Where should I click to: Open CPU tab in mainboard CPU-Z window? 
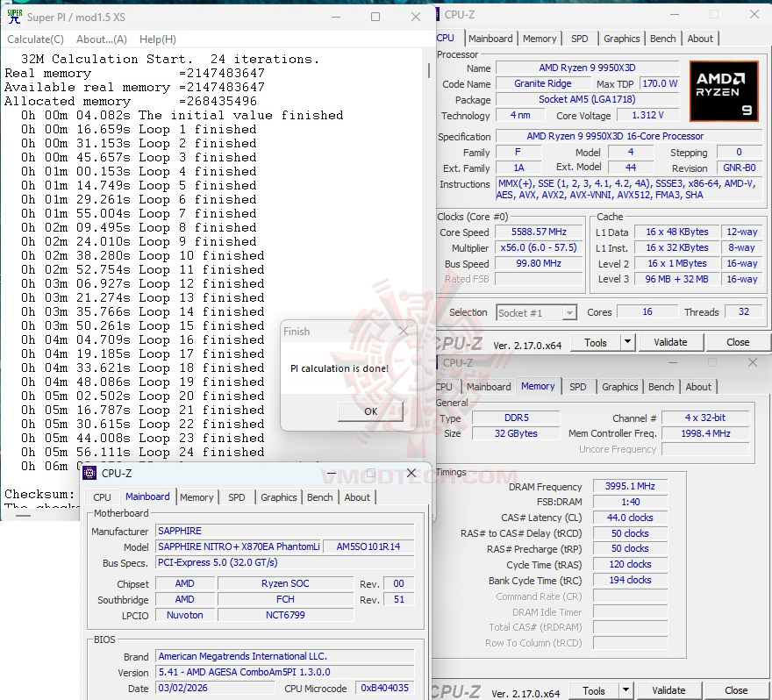click(x=102, y=497)
